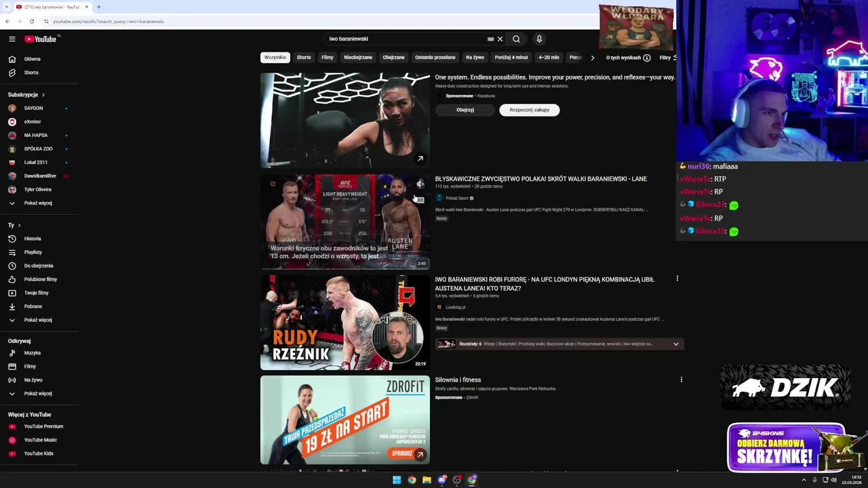The height and width of the screenshot is (488, 868).
Task: Open Do obejrzenia watch later
Action: click(x=39, y=266)
